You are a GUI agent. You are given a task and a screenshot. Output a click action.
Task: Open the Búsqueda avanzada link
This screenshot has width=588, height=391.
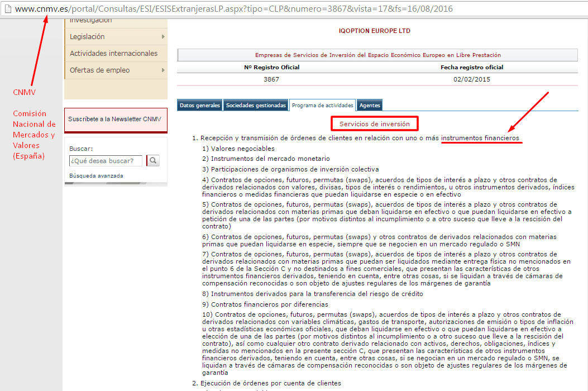(x=97, y=175)
